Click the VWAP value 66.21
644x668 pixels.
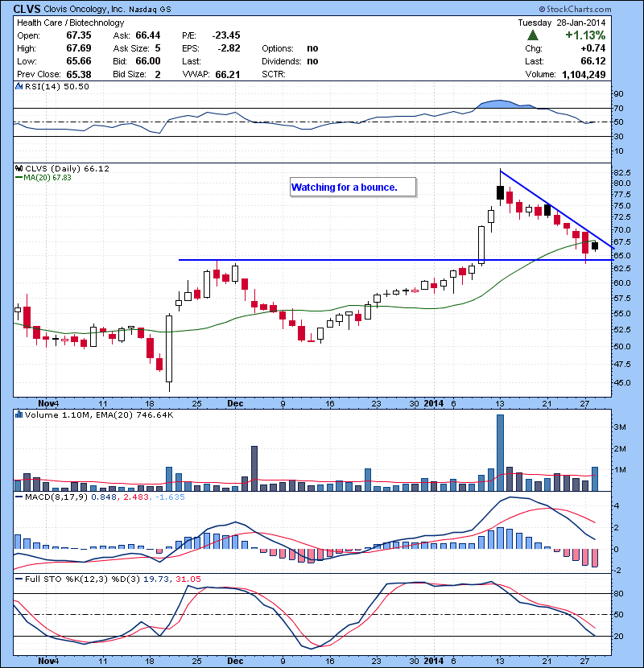tap(228, 74)
